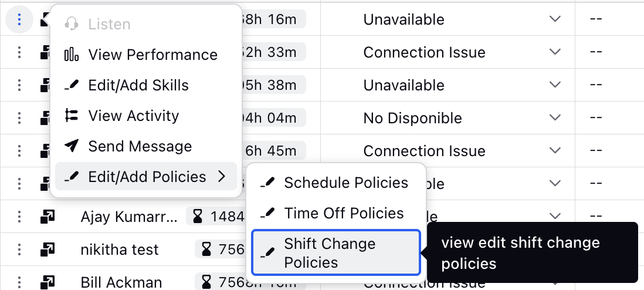Screen dimensions: 644x290
Task: Click the bar chart icon for View Performance
Action: [x=72, y=54]
